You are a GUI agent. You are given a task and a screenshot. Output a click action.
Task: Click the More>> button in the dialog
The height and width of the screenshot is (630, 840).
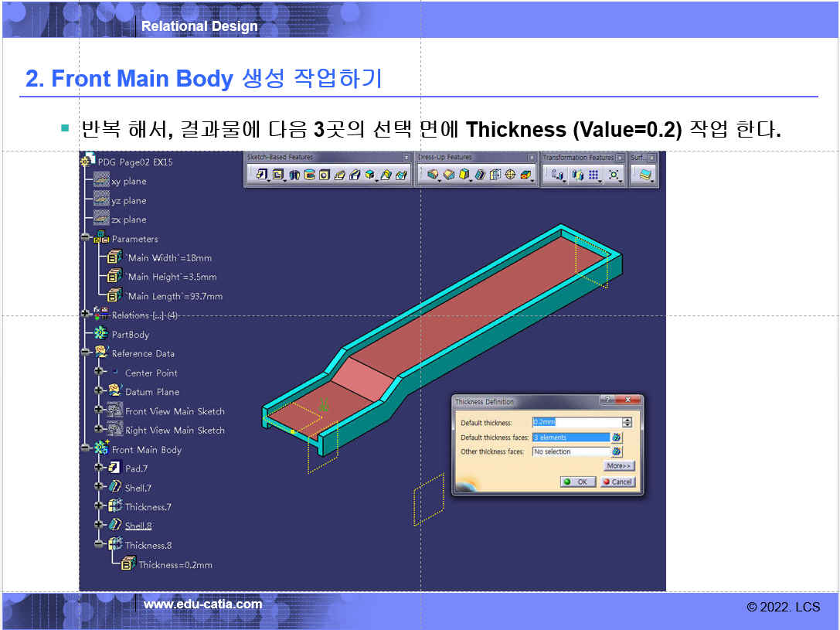619,466
